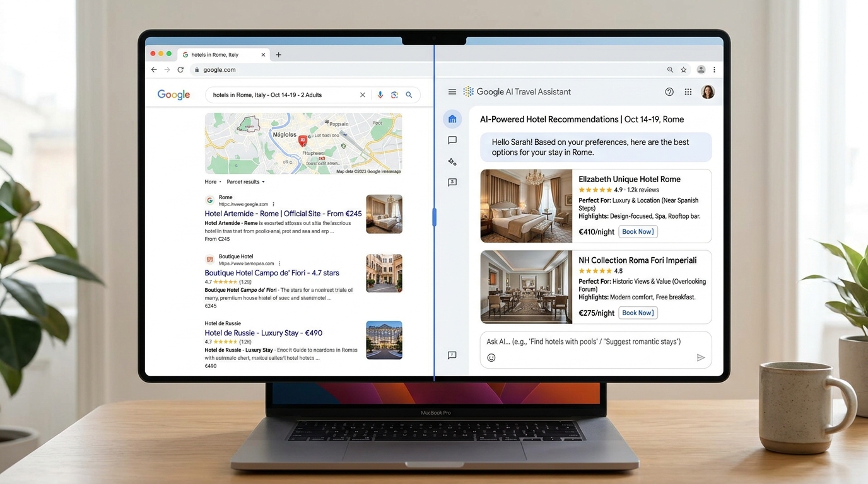Send feedback via the bottom sidebar icon
Image resolution: width=868 pixels, height=484 pixels.
pos(452,355)
